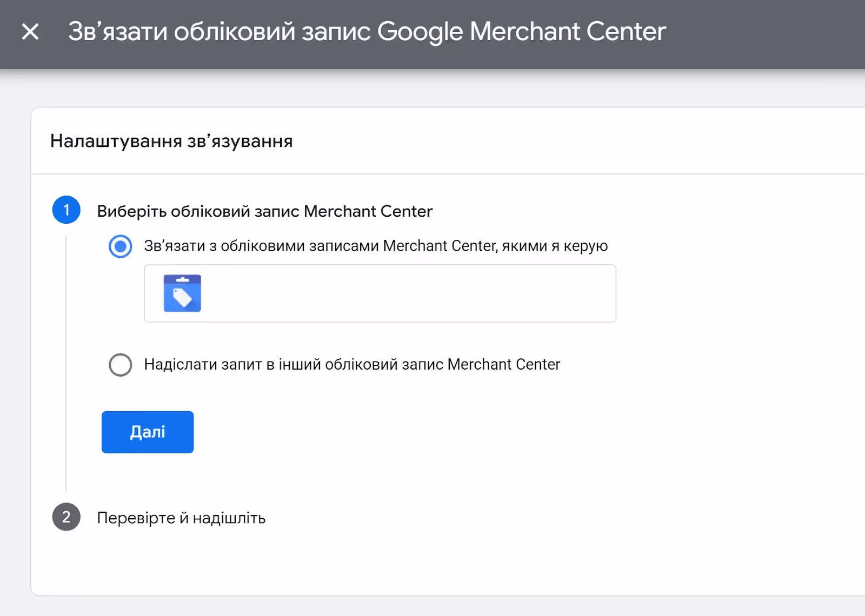Click the step 2 number circle
The image size is (865, 616).
(x=66, y=517)
